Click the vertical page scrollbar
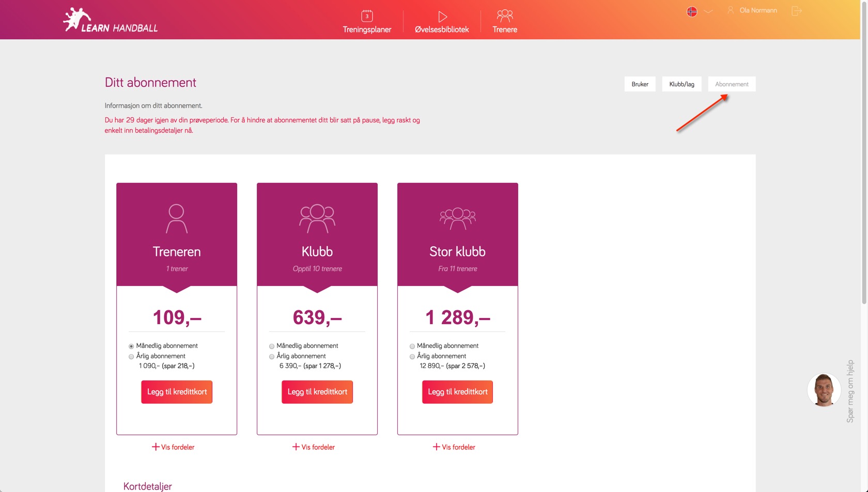The image size is (868, 492). pos(864,155)
